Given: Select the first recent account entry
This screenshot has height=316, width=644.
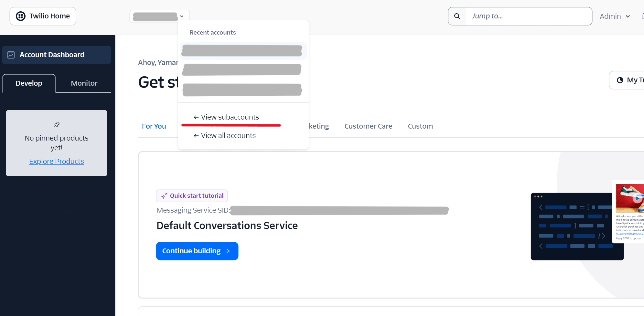Looking at the screenshot, I should pos(242,51).
